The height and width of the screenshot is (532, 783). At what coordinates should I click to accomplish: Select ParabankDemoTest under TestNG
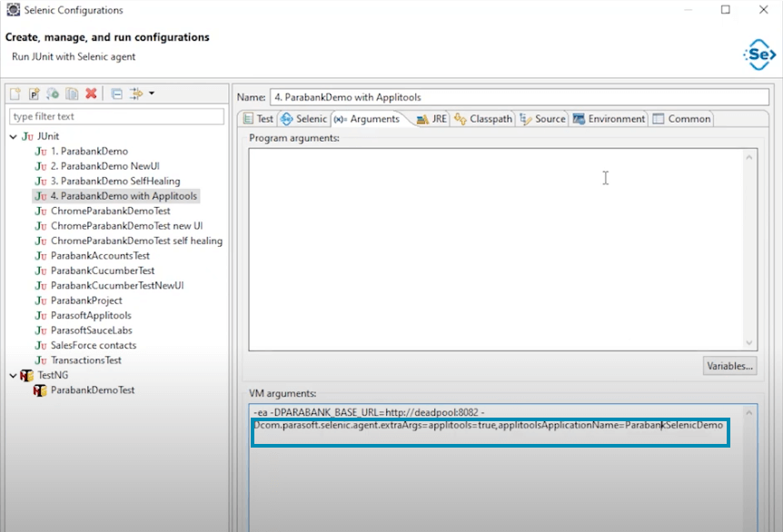click(x=93, y=390)
